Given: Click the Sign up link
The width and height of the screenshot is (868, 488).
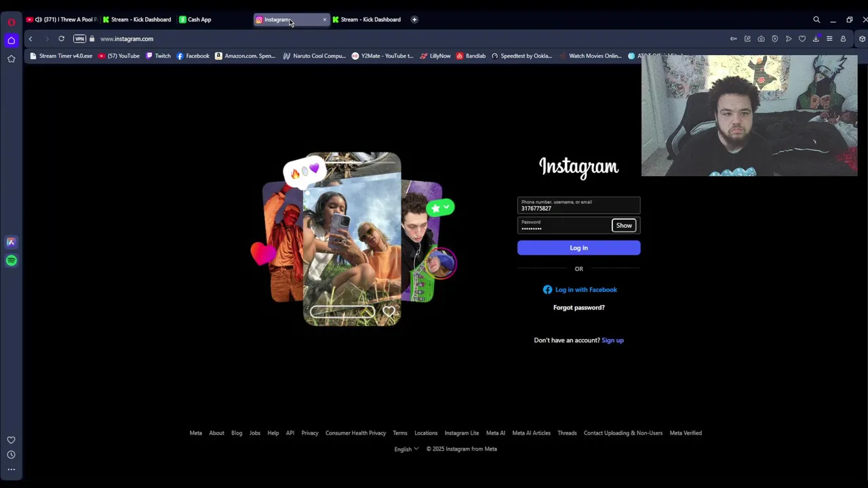Looking at the screenshot, I should [612, 340].
